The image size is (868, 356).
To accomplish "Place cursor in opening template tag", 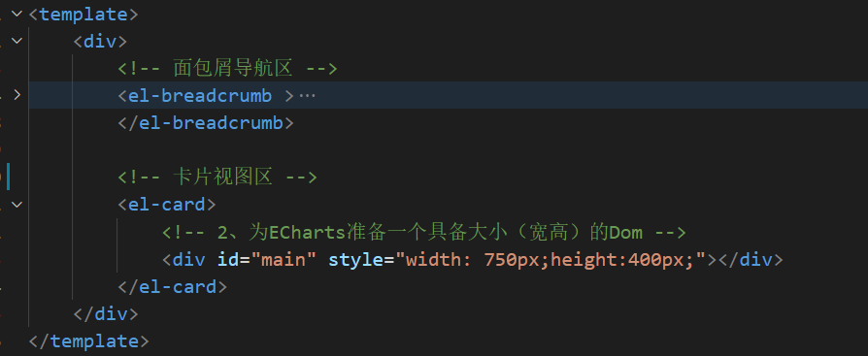I will pyautogui.click(x=83, y=15).
